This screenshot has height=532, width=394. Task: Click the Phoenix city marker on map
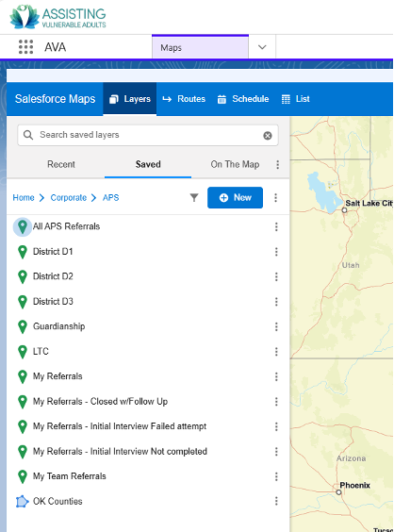(x=338, y=492)
